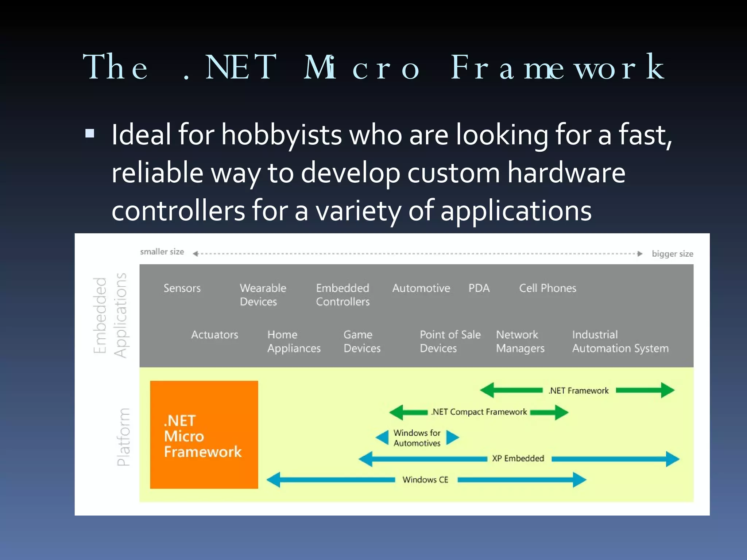
Task: Click the blue left arrowhead of 'XP Embedded'
Action: [x=365, y=459]
